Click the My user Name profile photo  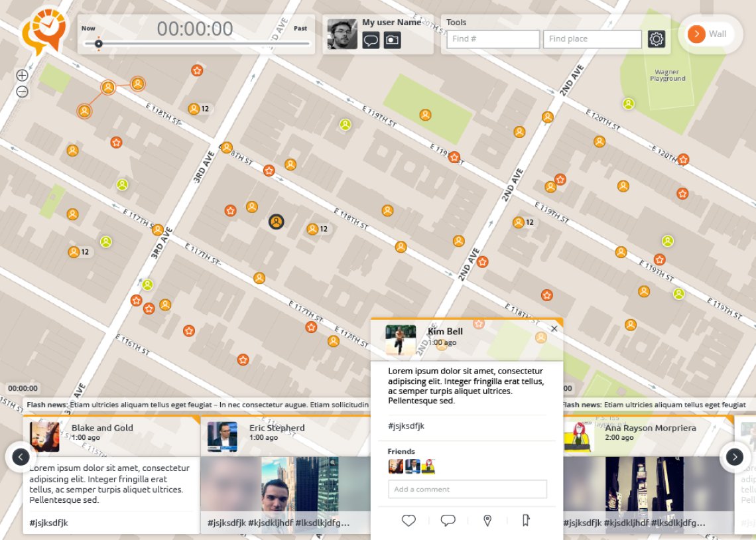click(x=342, y=34)
